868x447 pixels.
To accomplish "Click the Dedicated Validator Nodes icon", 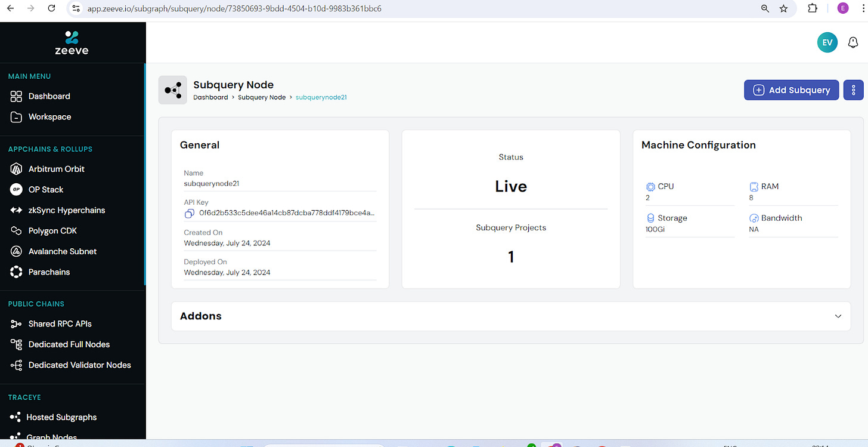I will pyautogui.click(x=16, y=365).
